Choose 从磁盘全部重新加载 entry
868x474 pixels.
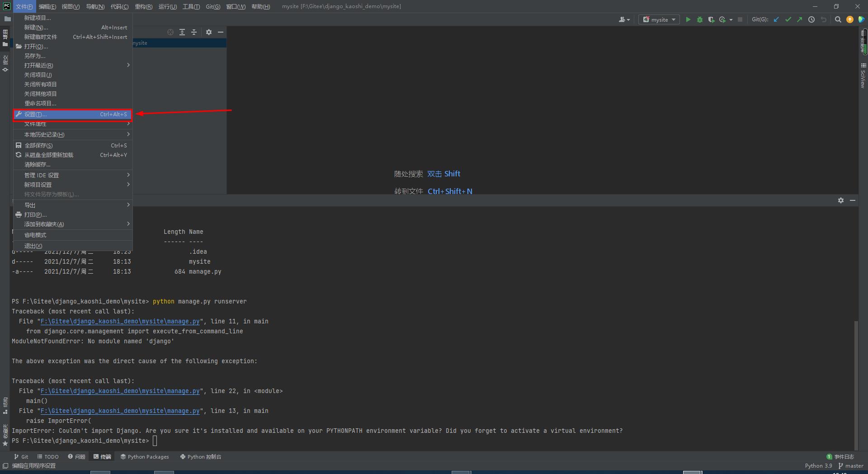point(73,155)
